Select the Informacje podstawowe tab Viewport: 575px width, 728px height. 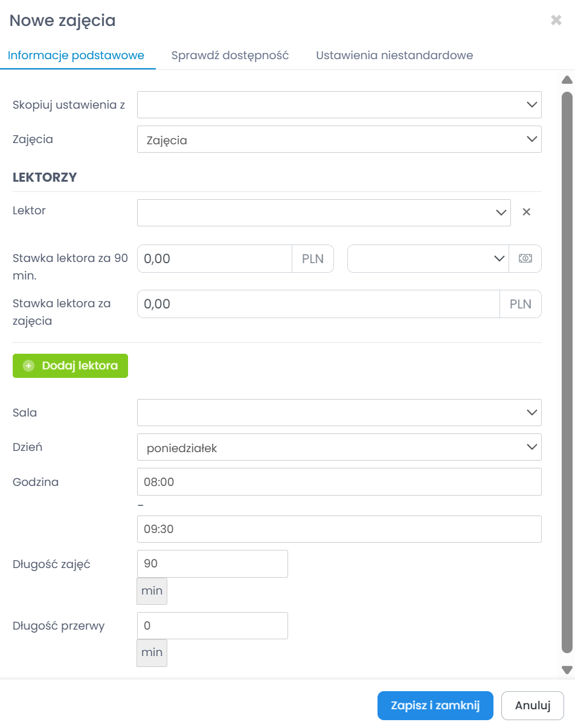(x=76, y=56)
